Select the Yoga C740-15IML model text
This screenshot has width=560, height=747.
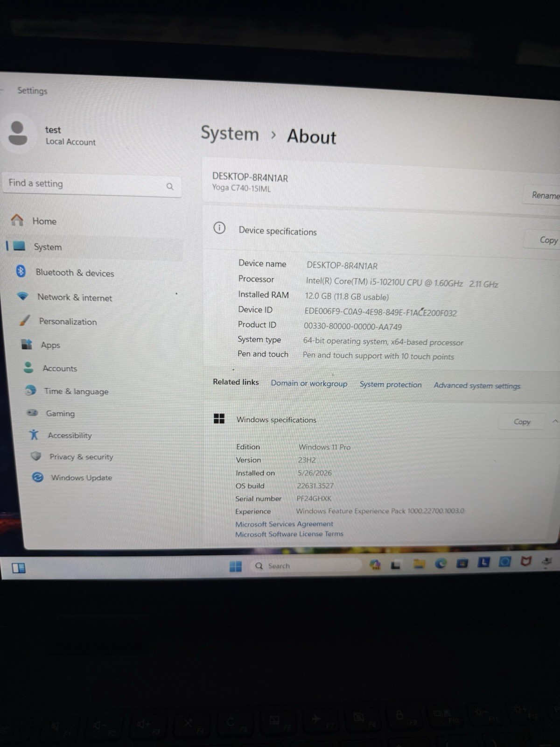point(241,188)
